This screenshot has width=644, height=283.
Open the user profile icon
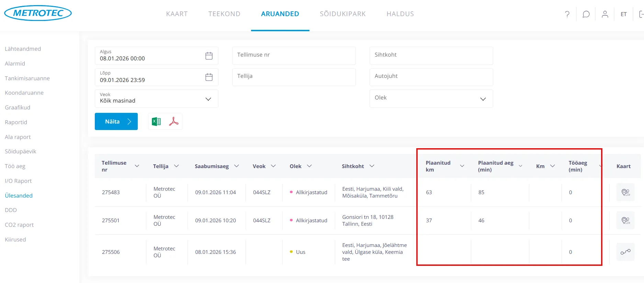605,14
